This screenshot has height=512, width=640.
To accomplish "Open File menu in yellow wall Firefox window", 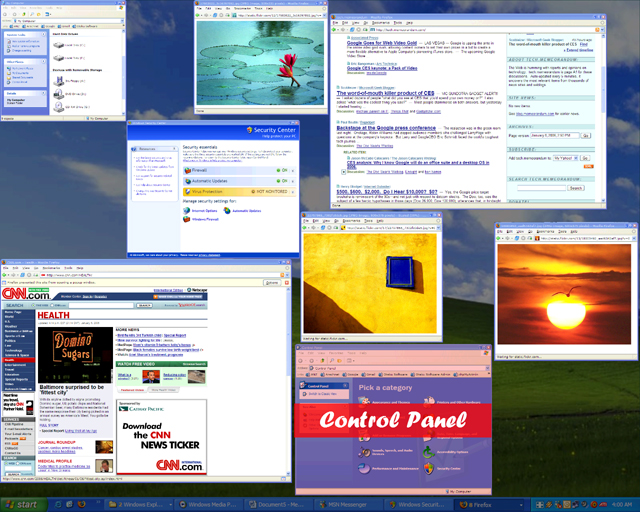I will [306, 220].
